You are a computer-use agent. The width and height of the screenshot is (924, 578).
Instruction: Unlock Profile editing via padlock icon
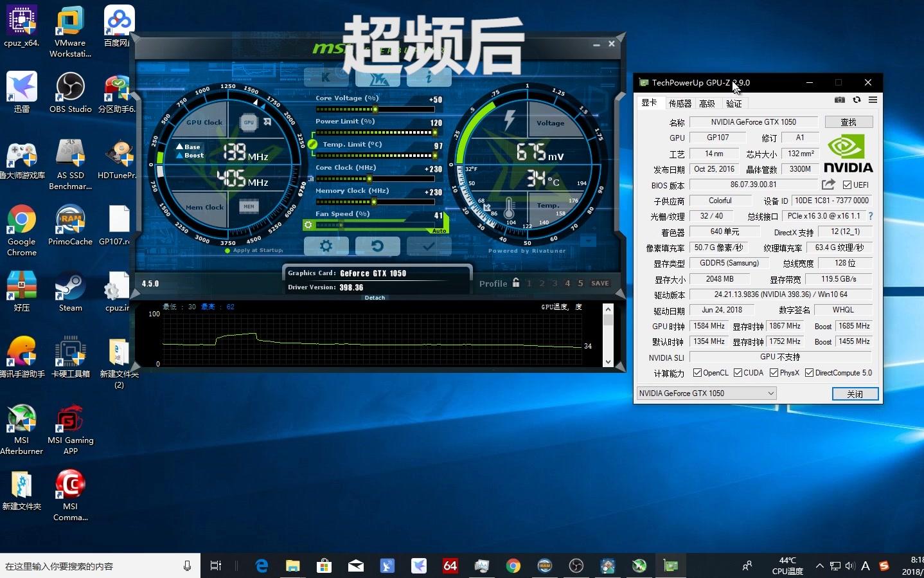517,283
